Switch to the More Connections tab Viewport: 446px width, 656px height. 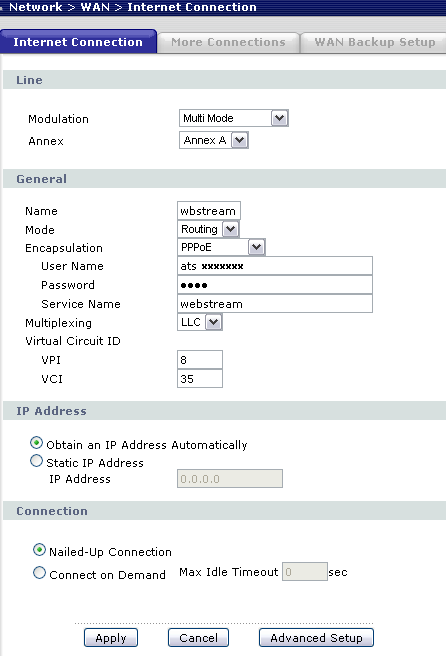point(228,42)
